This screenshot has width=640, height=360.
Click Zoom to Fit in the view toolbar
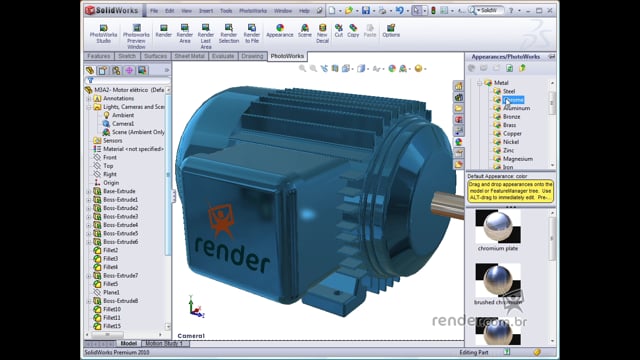(302, 69)
